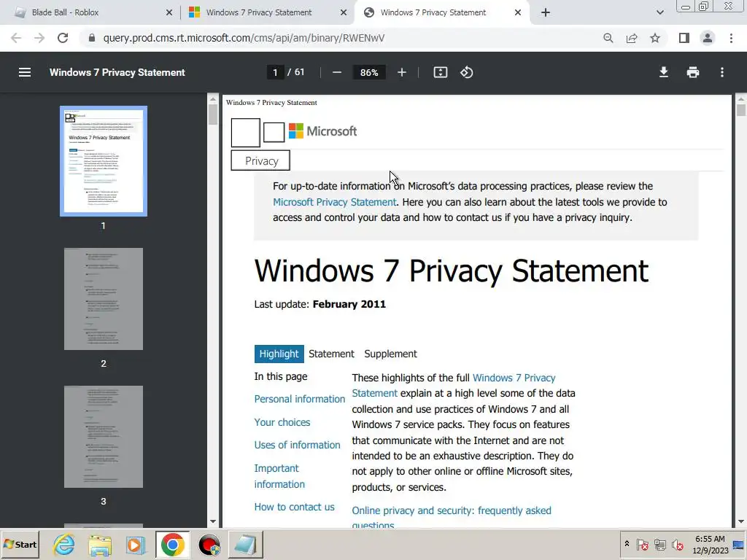
Task: Open the Your choices link
Action: (x=282, y=422)
